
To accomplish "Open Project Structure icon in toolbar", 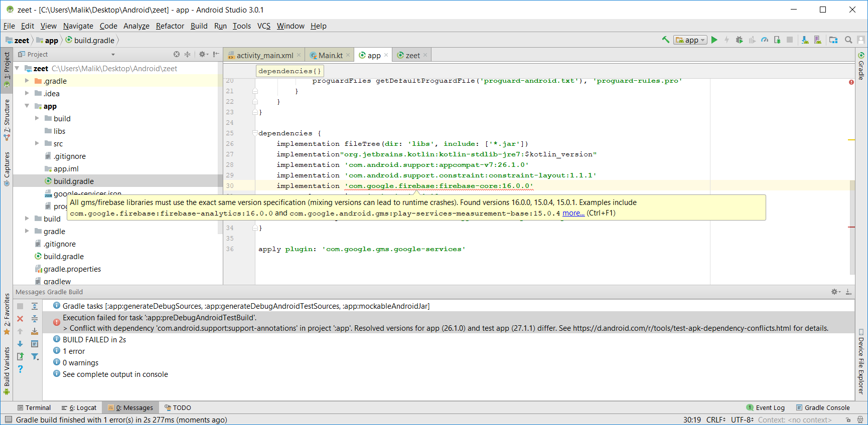I will (833, 40).
